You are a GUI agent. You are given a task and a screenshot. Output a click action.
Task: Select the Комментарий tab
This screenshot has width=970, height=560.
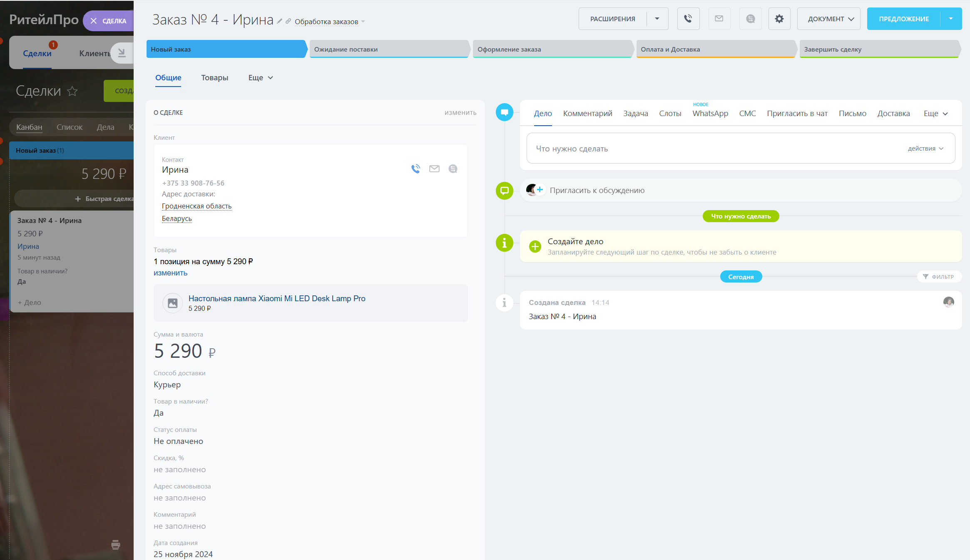(x=587, y=114)
